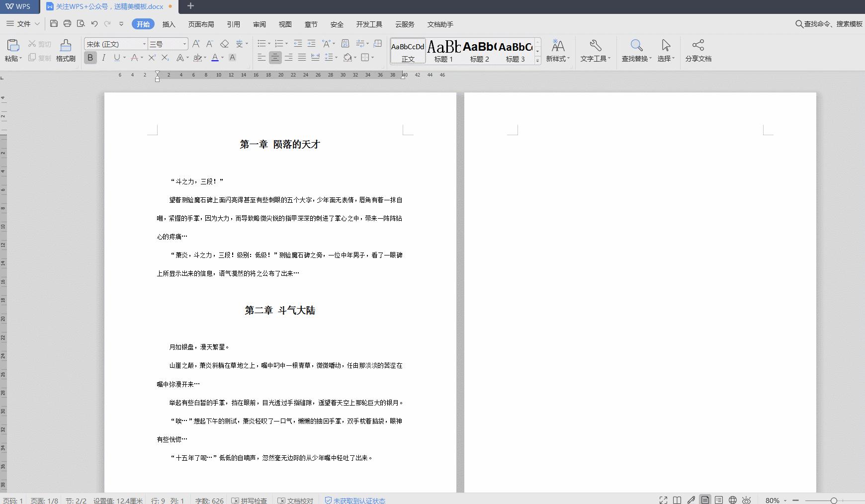
Task: Apply the 标题 1 heading style
Action: coord(444,50)
